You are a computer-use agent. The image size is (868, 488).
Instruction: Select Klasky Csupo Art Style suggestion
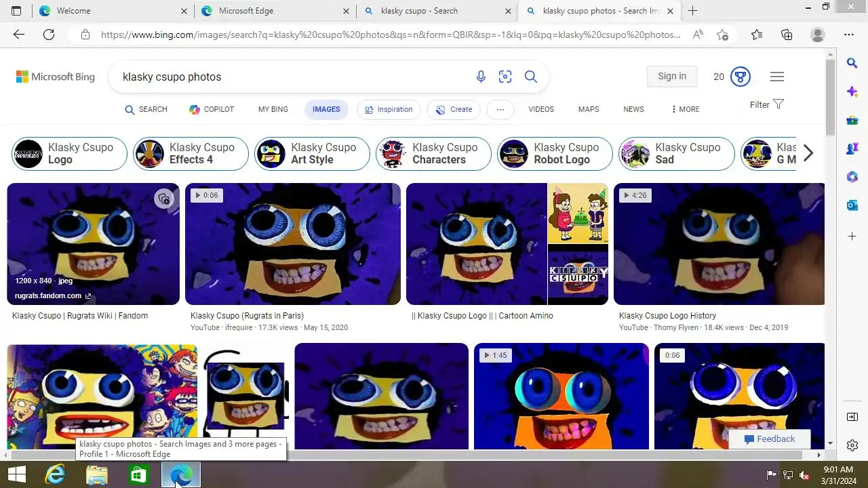tap(312, 153)
